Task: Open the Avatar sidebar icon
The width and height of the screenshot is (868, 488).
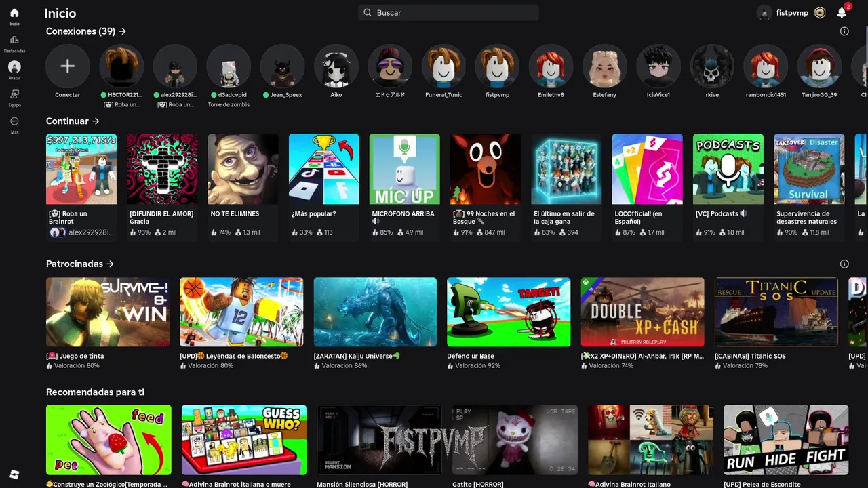Action: pyautogui.click(x=14, y=67)
